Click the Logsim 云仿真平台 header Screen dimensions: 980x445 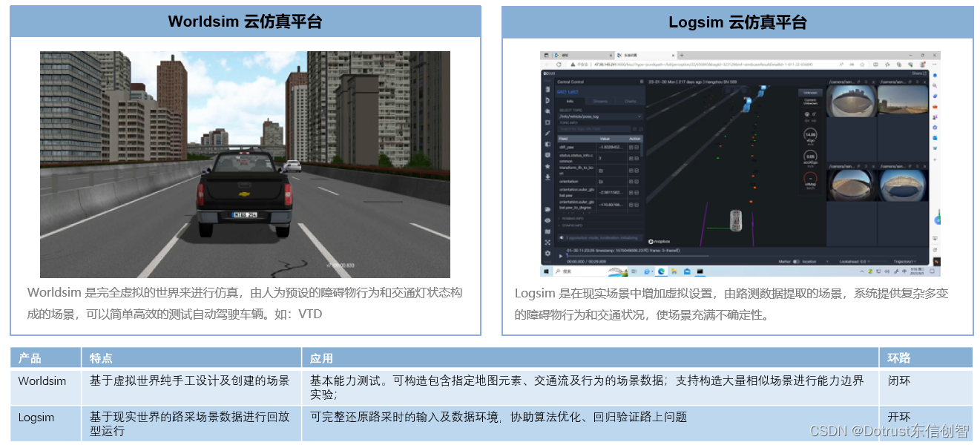[737, 22]
